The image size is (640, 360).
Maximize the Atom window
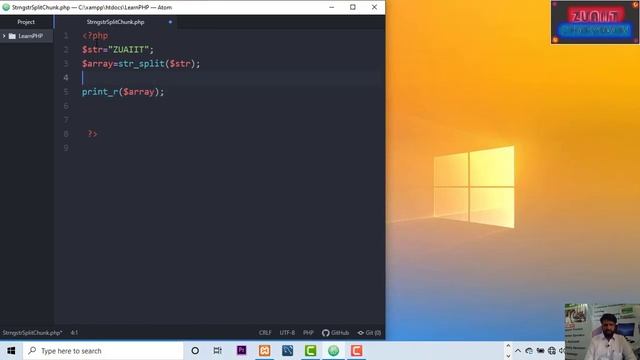coord(353,7)
